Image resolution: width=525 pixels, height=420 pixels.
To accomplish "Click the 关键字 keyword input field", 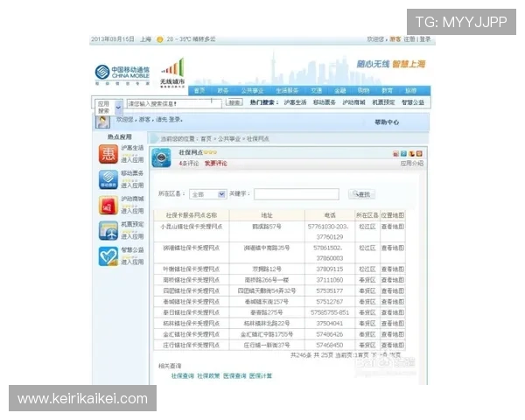I will coord(295,194).
